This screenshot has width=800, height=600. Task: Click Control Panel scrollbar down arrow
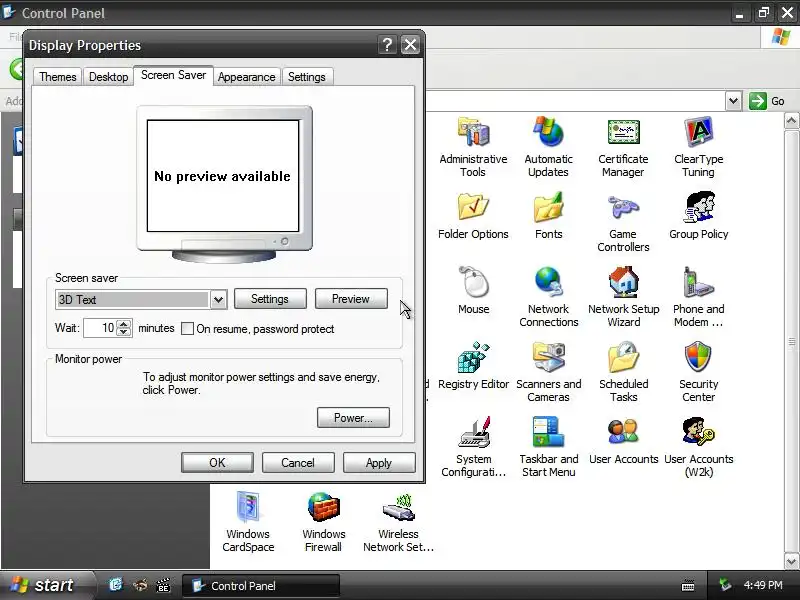pos(791,561)
